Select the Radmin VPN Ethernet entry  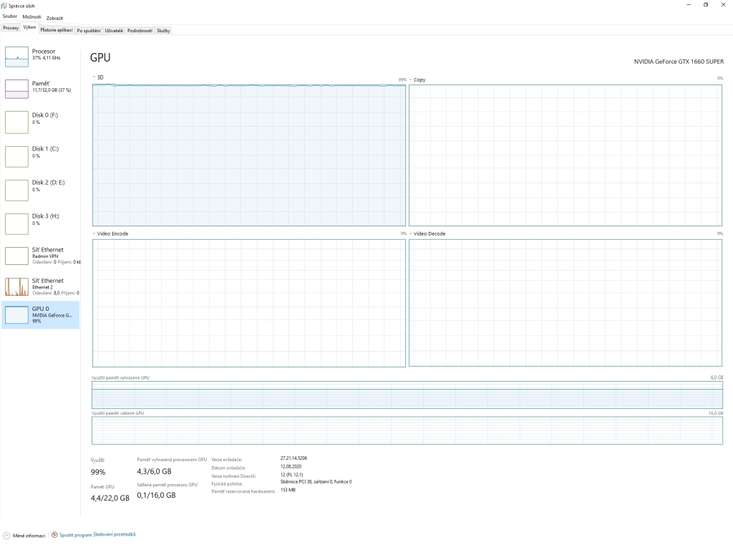point(41,256)
